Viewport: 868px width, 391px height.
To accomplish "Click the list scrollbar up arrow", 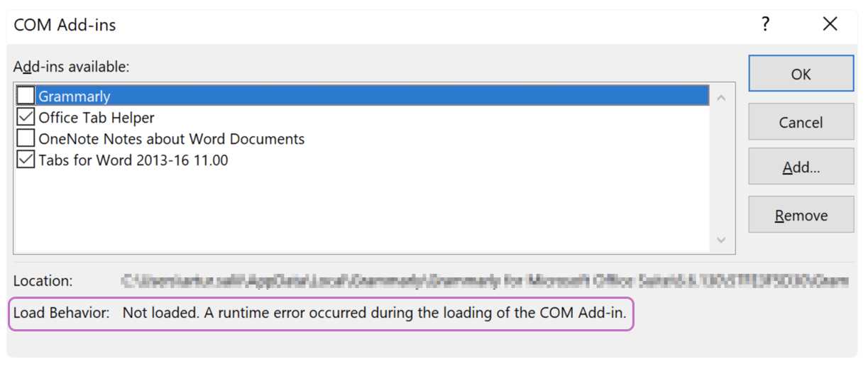I will pos(722,97).
